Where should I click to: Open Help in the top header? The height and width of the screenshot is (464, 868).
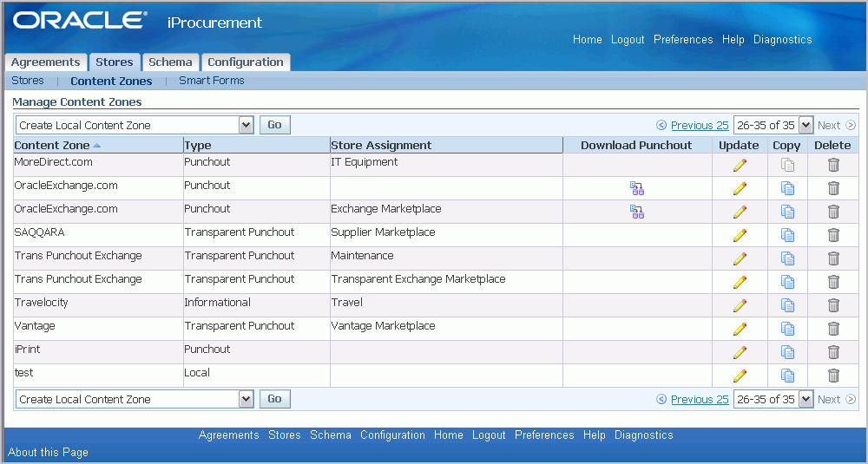point(733,40)
